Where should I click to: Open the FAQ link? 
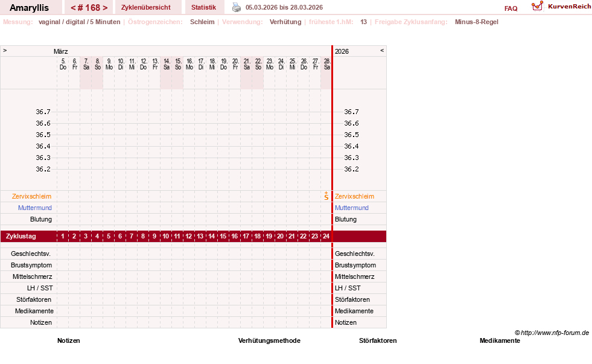pos(511,8)
